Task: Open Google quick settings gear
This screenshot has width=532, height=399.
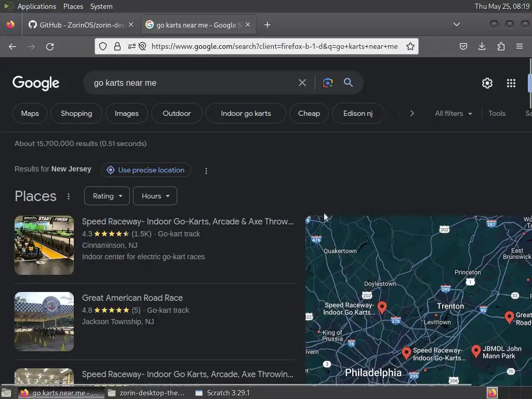Action: pyautogui.click(x=487, y=83)
